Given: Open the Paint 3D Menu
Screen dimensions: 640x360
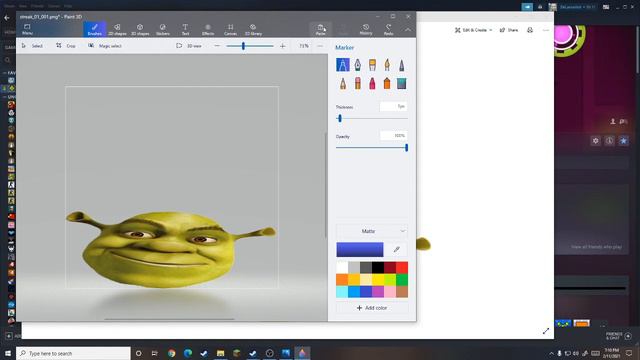Looking at the screenshot, I should coord(27,29).
